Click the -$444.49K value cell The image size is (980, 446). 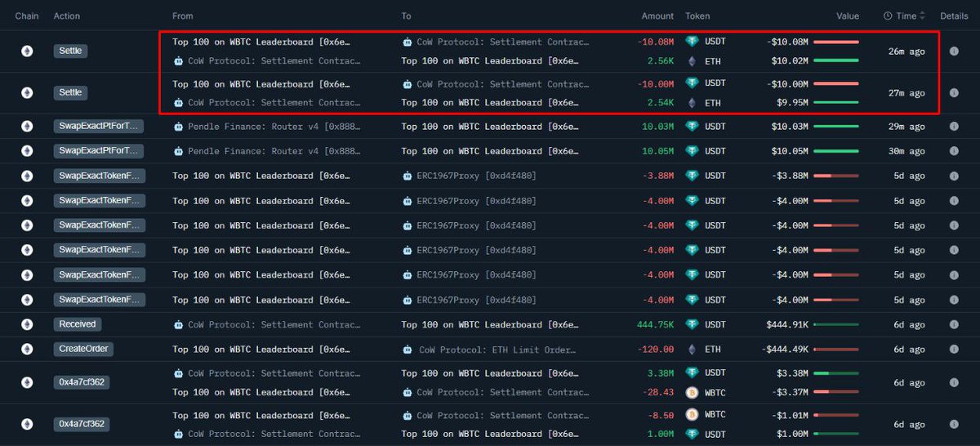click(x=785, y=349)
